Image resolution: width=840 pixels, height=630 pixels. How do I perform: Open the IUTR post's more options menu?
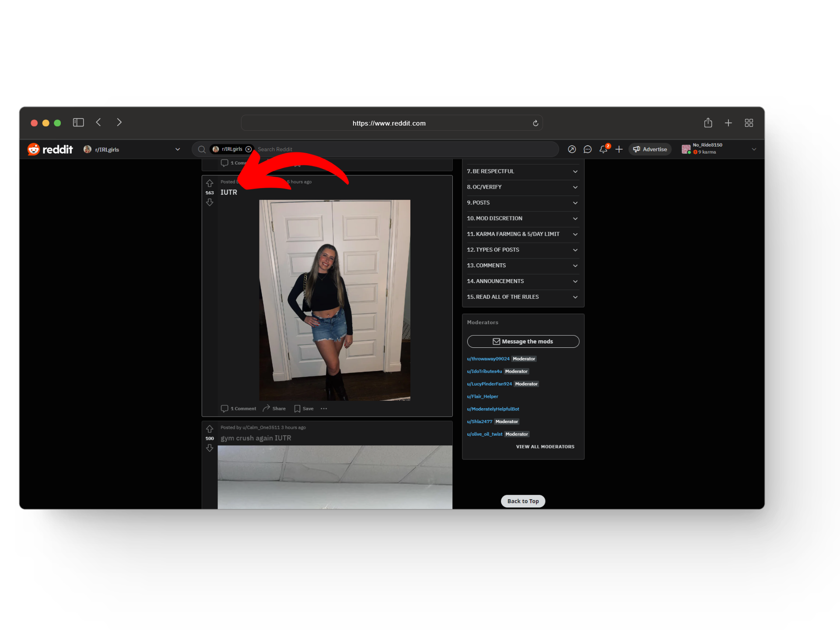[x=324, y=409]
